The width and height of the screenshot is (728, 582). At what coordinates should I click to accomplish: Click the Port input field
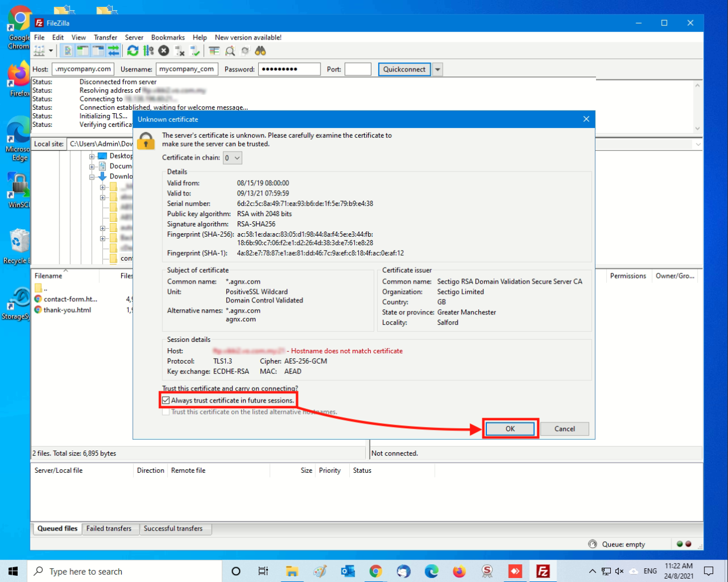click(x=358, y=69)
